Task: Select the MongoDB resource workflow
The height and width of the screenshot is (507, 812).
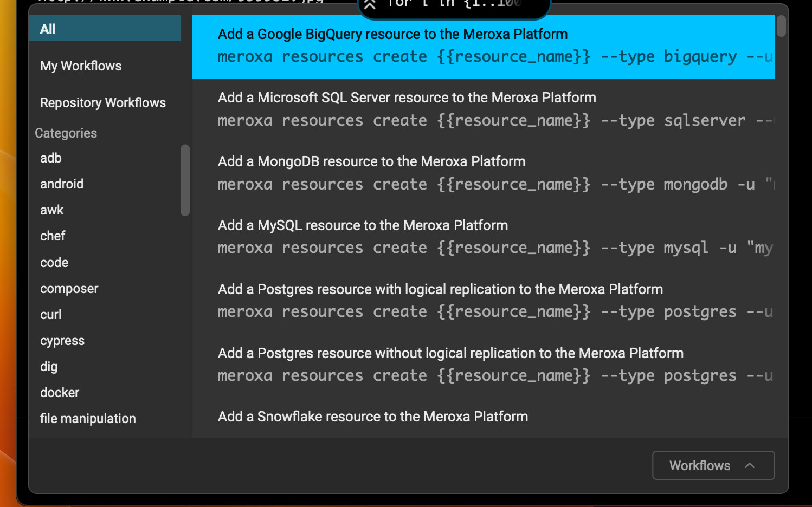Action: tap(482, 173)
